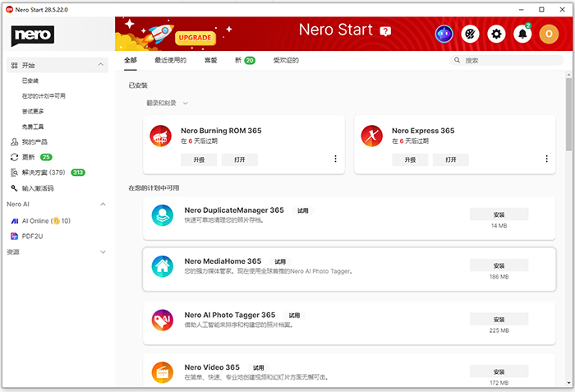Viewport: 575px width, 392px height.
Task: Click the Nero AI Photo Tagger 365 icon
Action: point(163,320)
